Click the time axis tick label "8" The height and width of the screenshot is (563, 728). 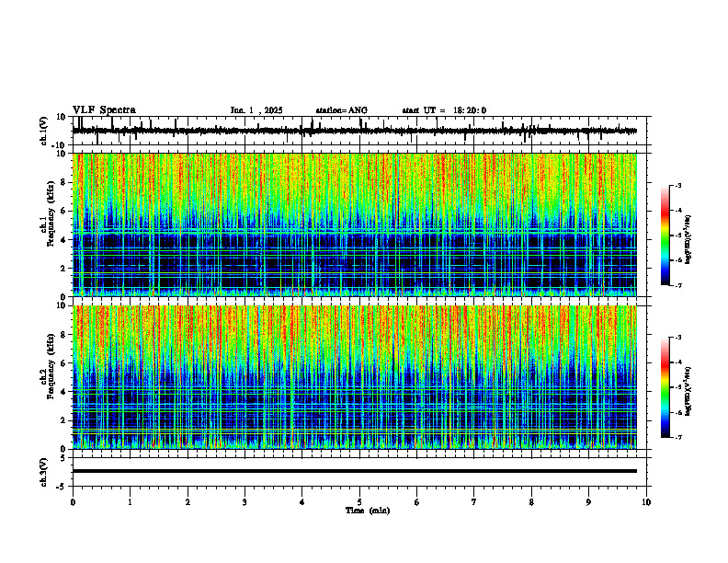(x=531, y=502)
